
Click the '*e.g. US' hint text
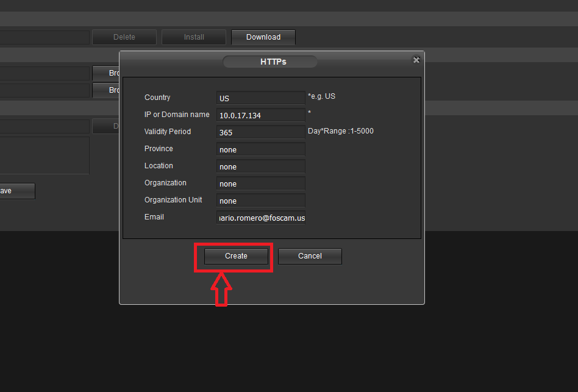[322, 96]
